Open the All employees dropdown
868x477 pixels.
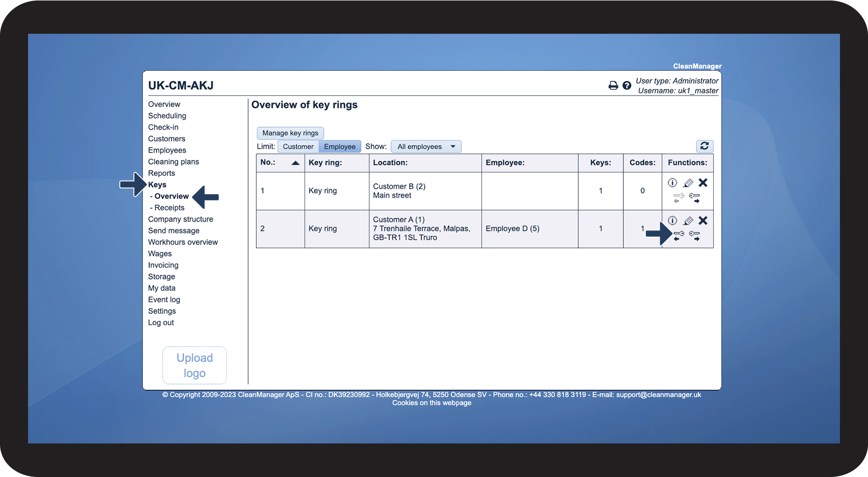[x=426, y=146]
